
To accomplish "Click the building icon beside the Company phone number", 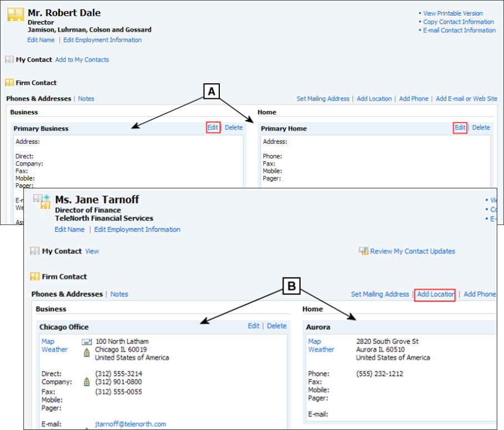I will coord(87,382).
